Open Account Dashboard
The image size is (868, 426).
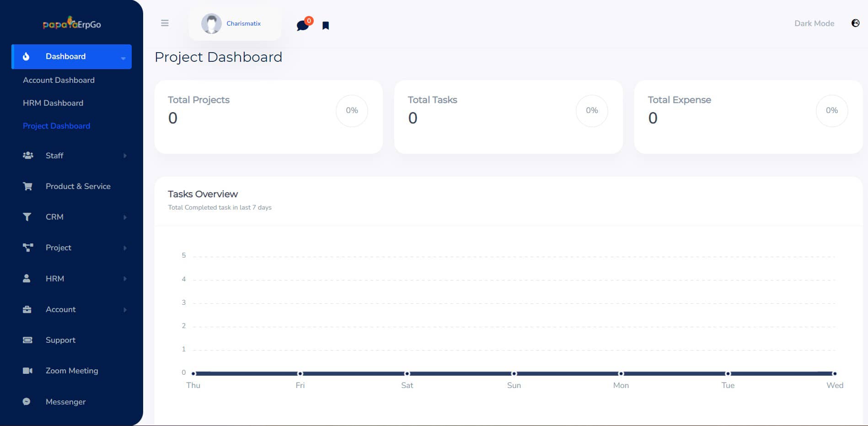pyautogui.click(x=59, y=80)
